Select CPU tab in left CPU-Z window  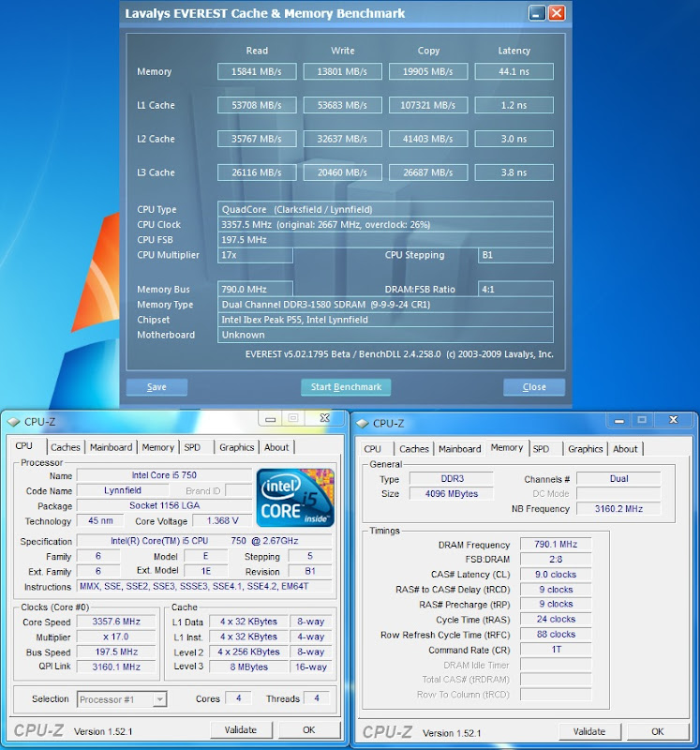coord(24,446)
